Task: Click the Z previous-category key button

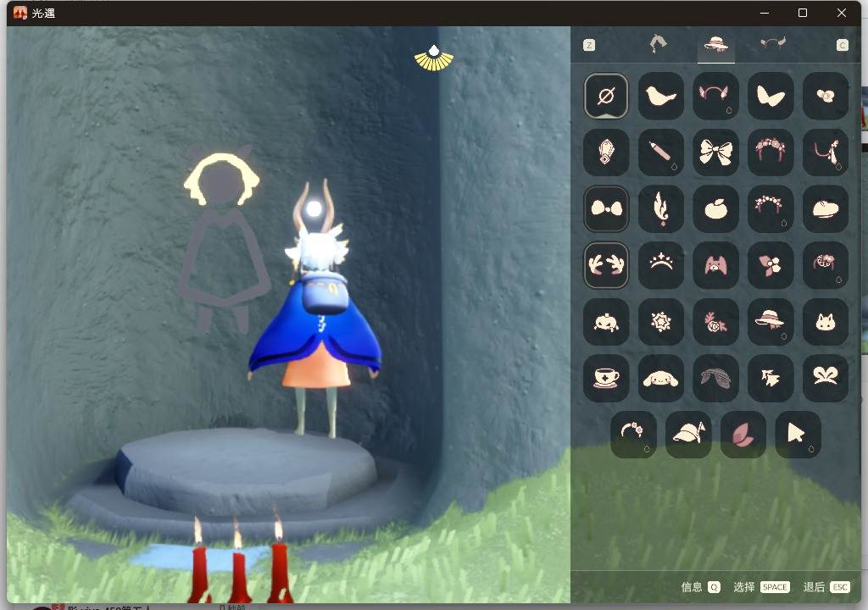Action: coord(589,45)
